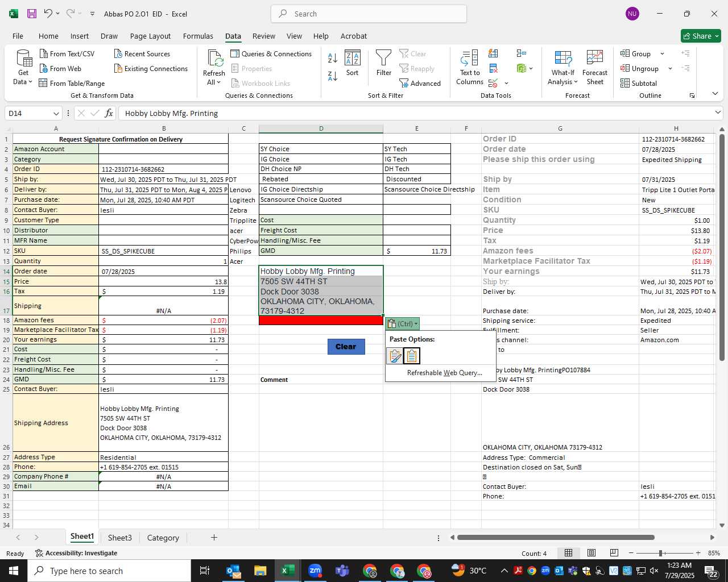This screenshot has height=582, width=728.
Task: Select the red filled cell D18
Action: click(x=321, y=321)
